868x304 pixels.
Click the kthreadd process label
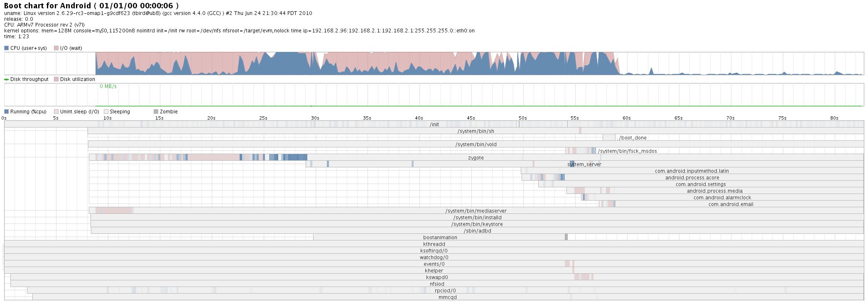click(434, 244)
